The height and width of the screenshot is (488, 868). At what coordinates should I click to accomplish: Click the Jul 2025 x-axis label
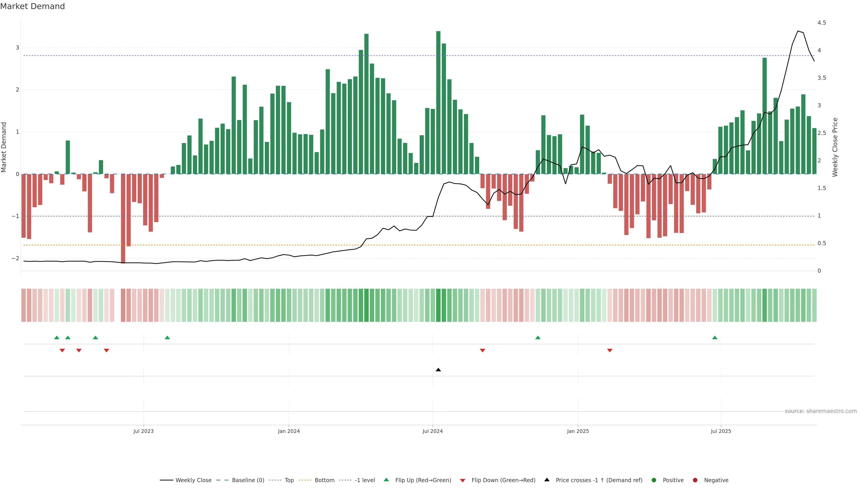pyautogui.click(x=721, y=431)
